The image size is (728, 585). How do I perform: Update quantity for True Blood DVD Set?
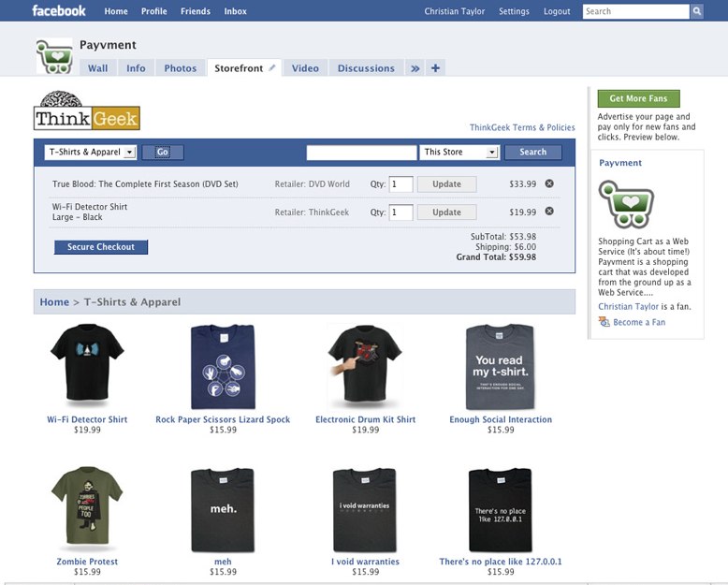(x=446, y=183)
